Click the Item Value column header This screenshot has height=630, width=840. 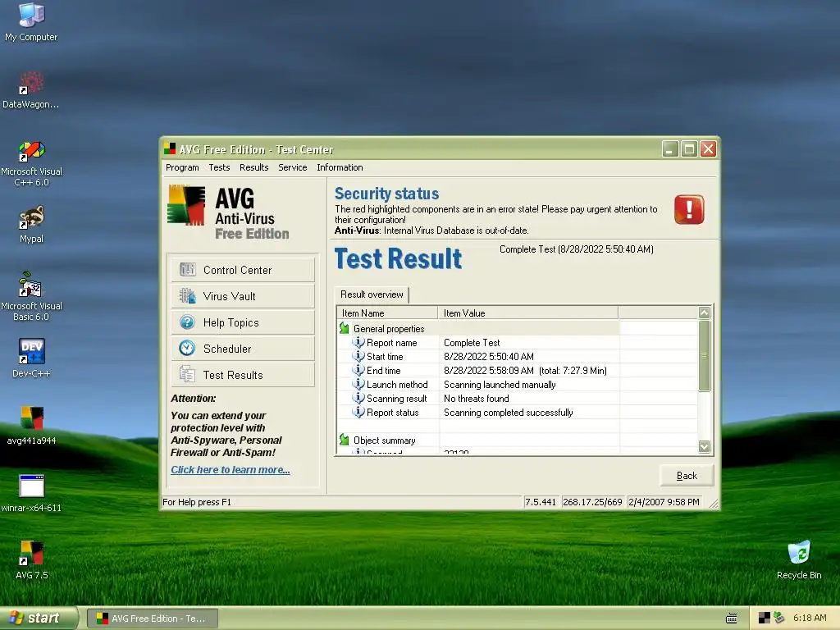coord(528,313)
